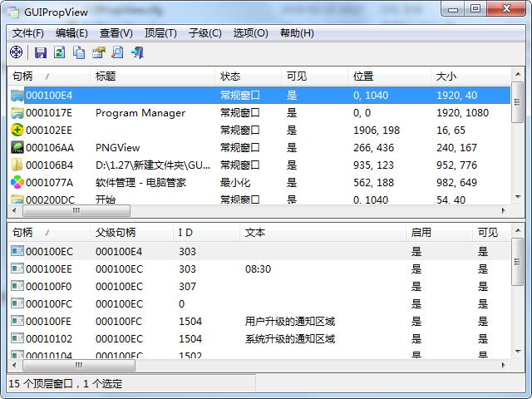Open the 文件(F) menu
This screenshot has height=399, width=532.
(28, 33)
